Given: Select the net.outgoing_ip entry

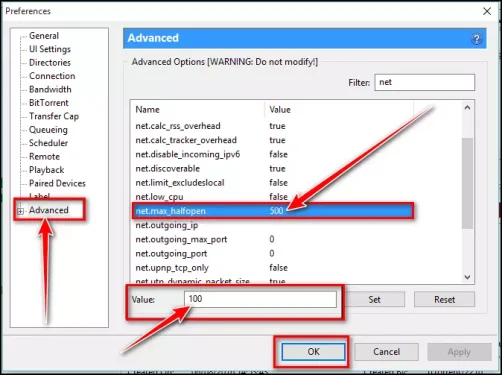Looking at the screenshot, I should (272, 225).
